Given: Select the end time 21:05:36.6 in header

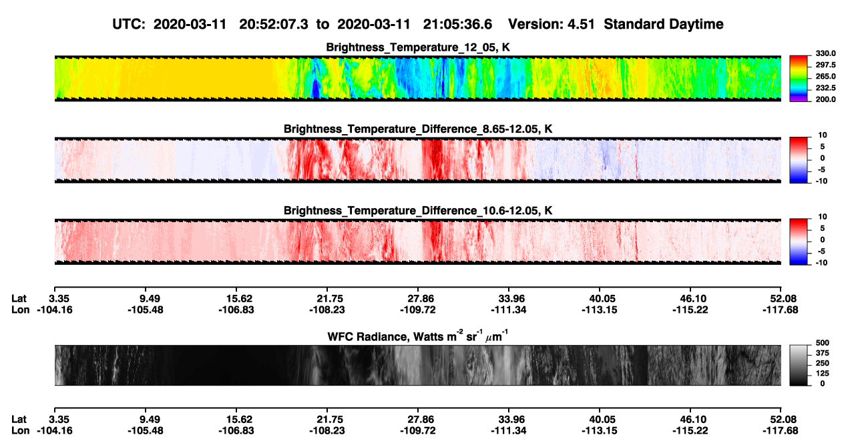Looking at the screenshot, I should click(458, 24).
